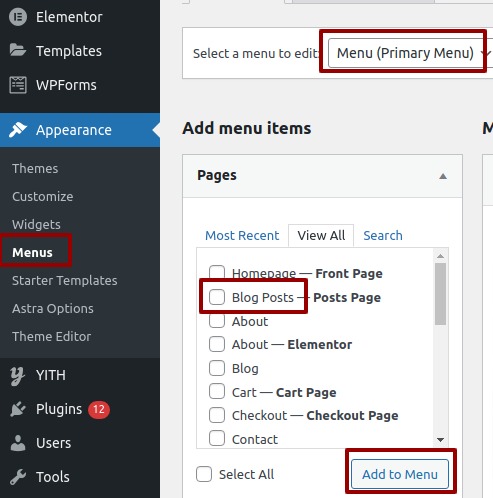Viewport: 493px width, 498px height.
Task: Collapse the Pages panel arrow
Action: point(443,176)
